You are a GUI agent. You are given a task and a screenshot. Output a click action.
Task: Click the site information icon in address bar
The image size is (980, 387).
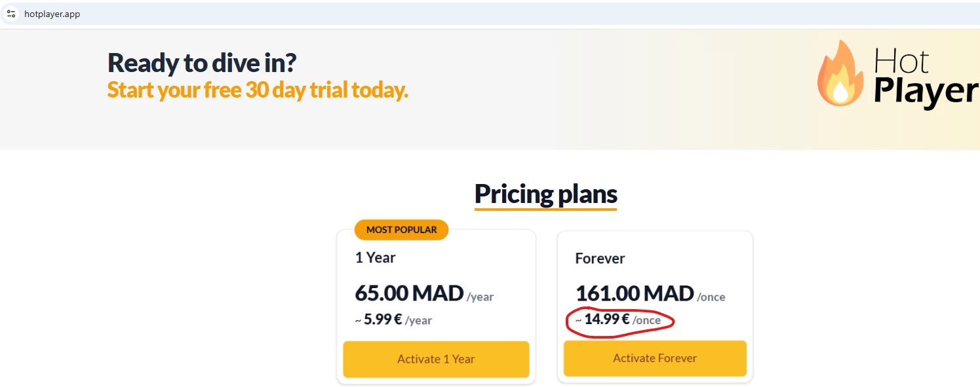[11, 14]
